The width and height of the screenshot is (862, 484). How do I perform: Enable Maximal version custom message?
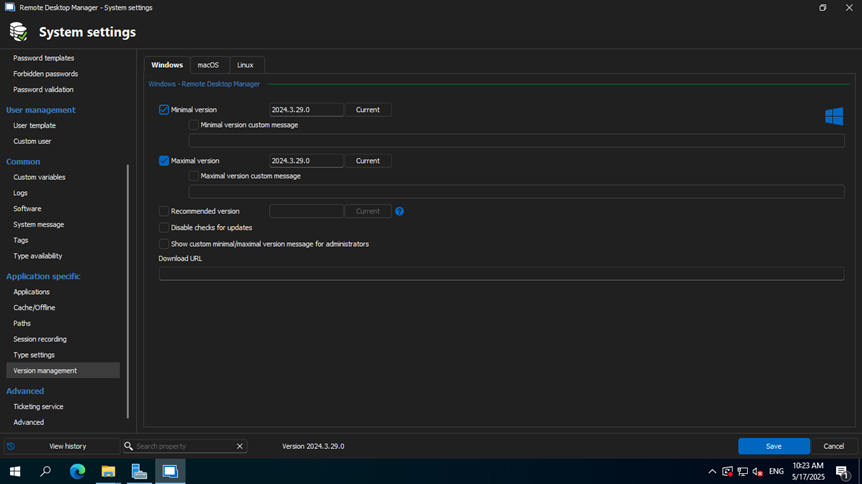194,176
